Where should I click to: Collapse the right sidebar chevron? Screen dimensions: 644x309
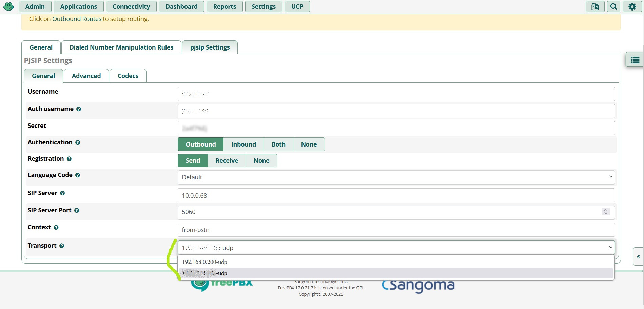click(638, 257)
